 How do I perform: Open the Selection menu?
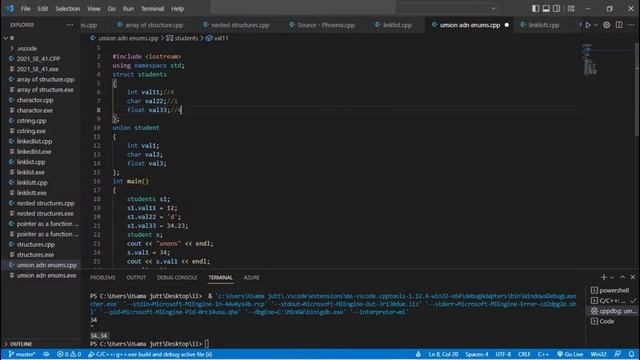click(x=67, y=9)
